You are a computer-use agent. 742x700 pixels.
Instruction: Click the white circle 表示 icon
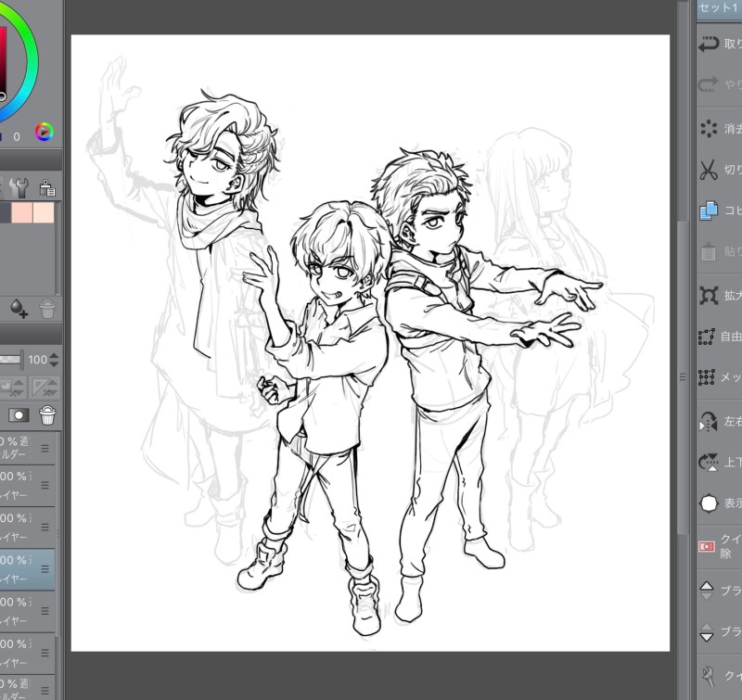709,503
